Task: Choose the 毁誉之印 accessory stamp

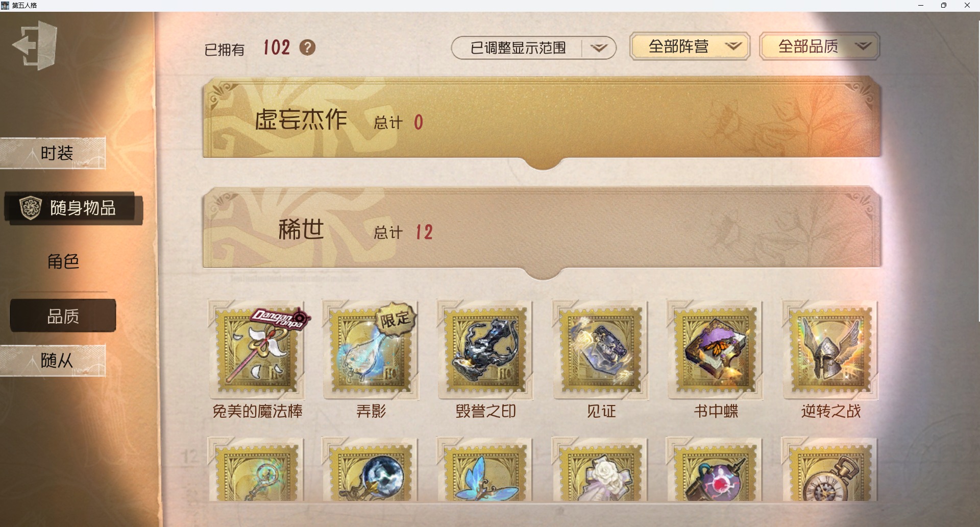Action: tap(486, 350)
